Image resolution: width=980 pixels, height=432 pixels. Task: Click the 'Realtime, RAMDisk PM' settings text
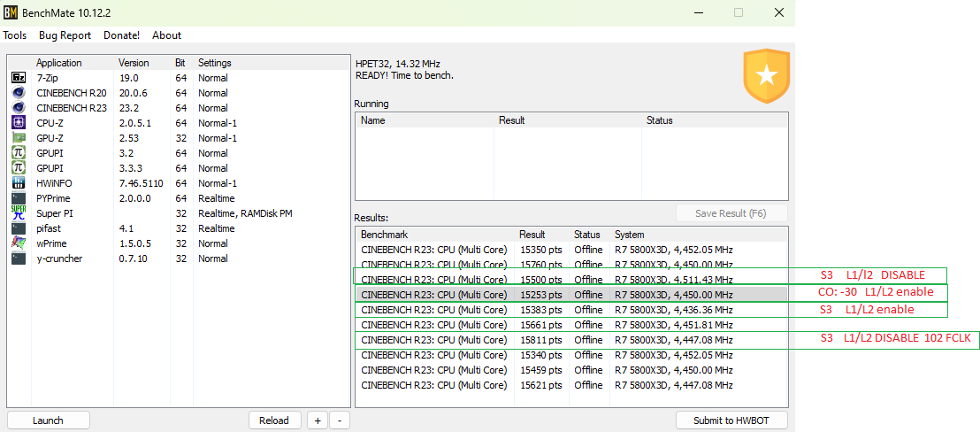pyautogui.click(x=246, y=213)
